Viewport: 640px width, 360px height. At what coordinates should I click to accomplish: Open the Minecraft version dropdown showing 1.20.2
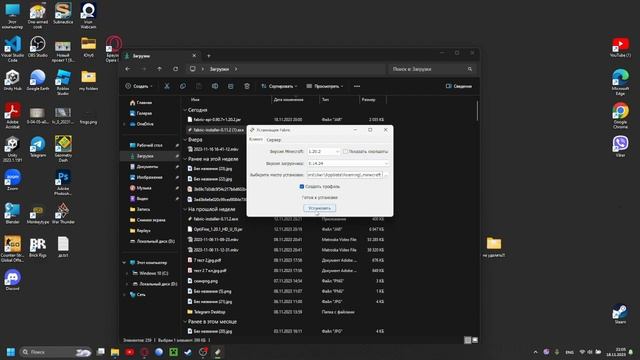[323, 151]
